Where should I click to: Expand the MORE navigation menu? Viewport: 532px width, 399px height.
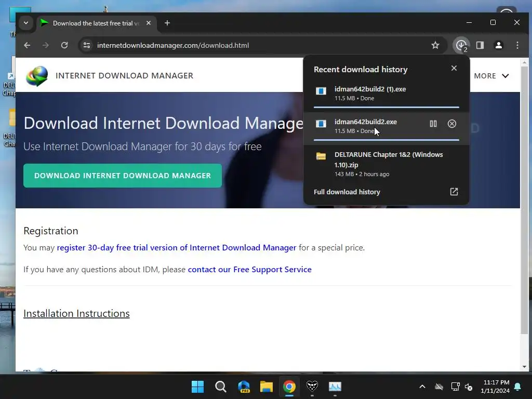491,76
